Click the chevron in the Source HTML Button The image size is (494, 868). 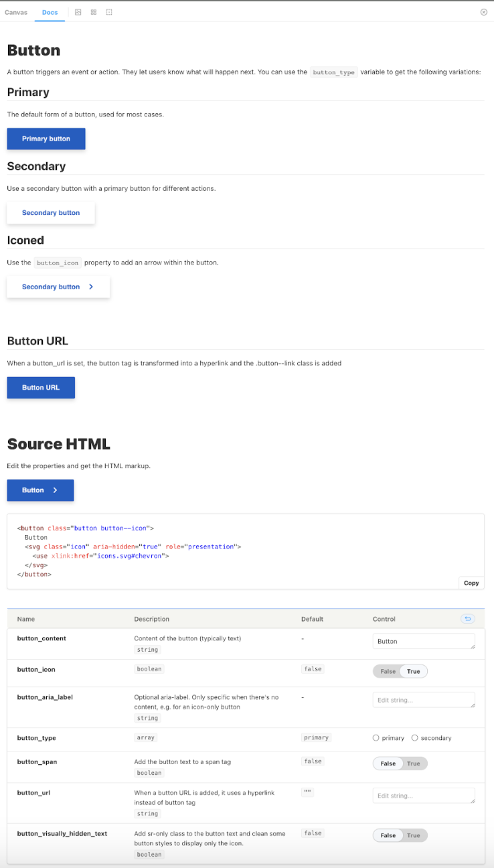tap(55, 490)
